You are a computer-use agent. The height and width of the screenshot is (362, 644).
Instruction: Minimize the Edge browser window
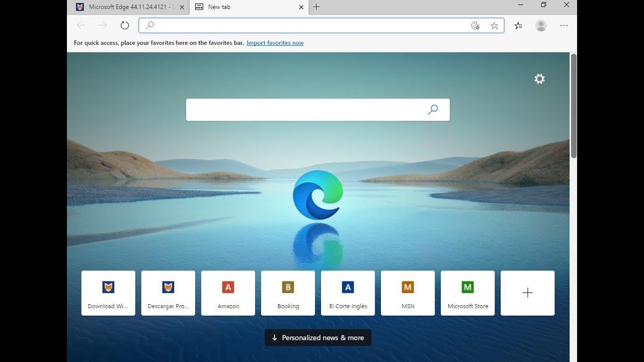click(521, 5)
